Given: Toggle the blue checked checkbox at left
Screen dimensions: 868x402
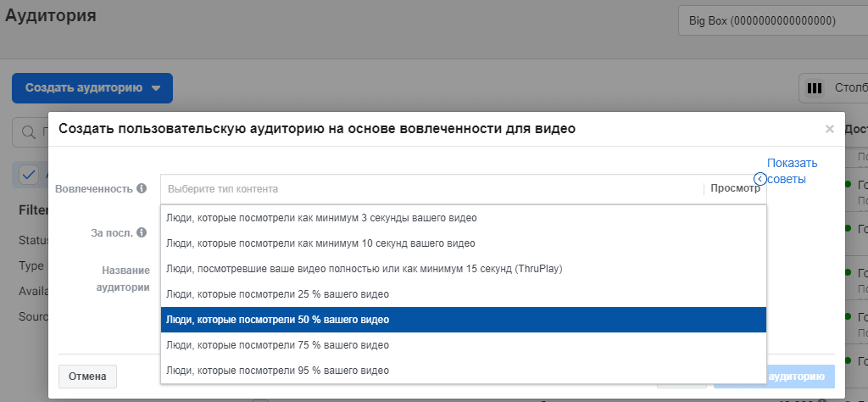Looking at the screenshot, I should (29, 175).
